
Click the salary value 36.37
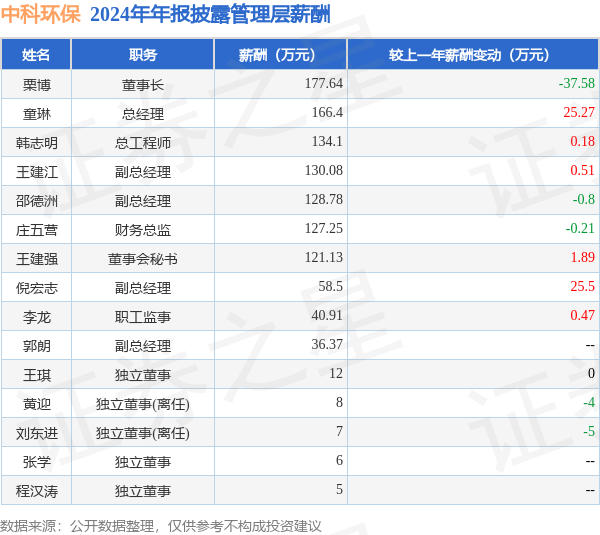coord(327,345)
